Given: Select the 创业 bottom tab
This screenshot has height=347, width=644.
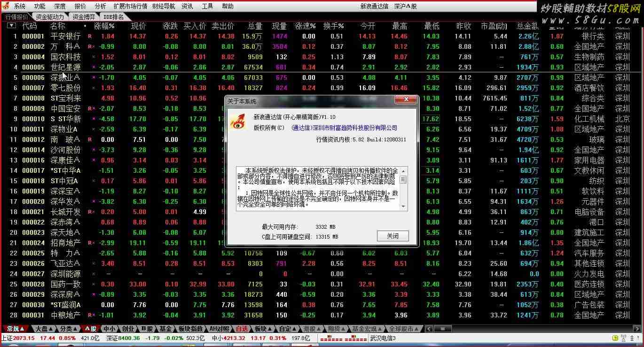Looking at the screenshot, I should 128,329.
